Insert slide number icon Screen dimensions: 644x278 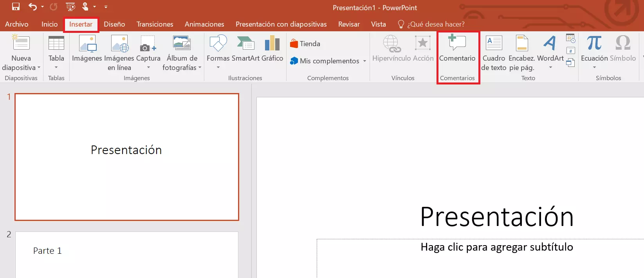(x=571, y=51)
